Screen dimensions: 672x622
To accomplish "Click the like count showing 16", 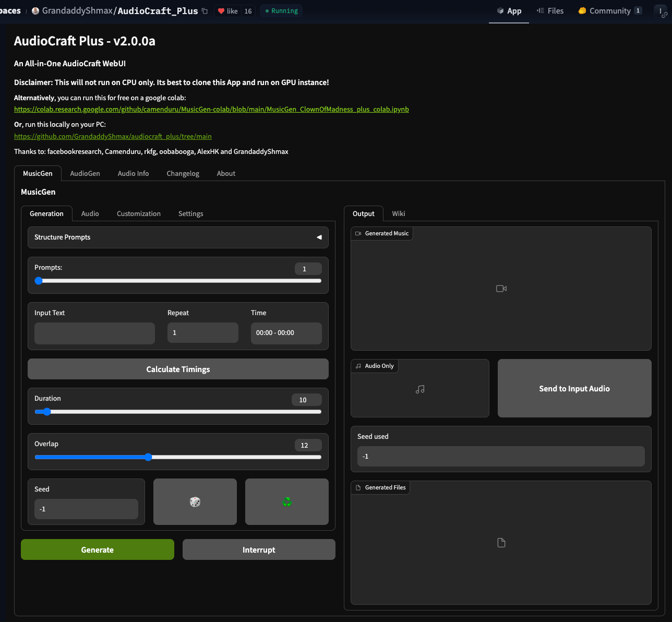I will 248,11.
